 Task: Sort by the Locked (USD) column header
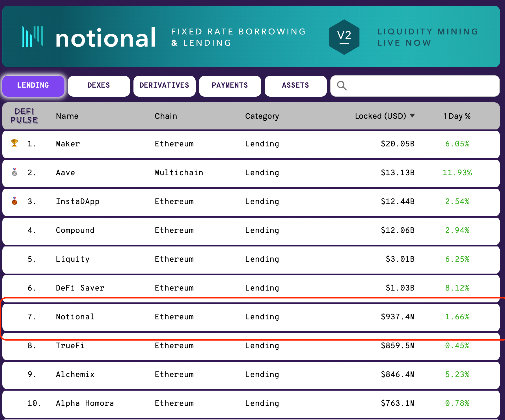[x=380, y=116]
